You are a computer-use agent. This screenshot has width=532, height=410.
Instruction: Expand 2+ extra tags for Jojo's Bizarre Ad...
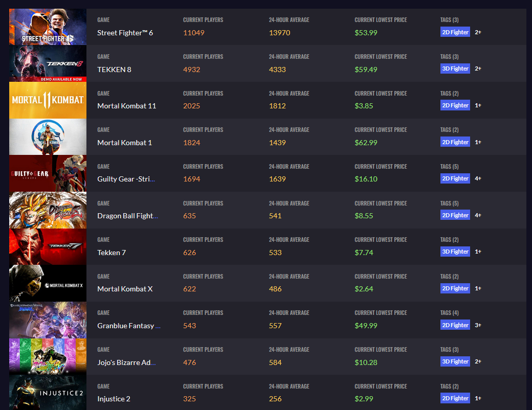(478, 361)
